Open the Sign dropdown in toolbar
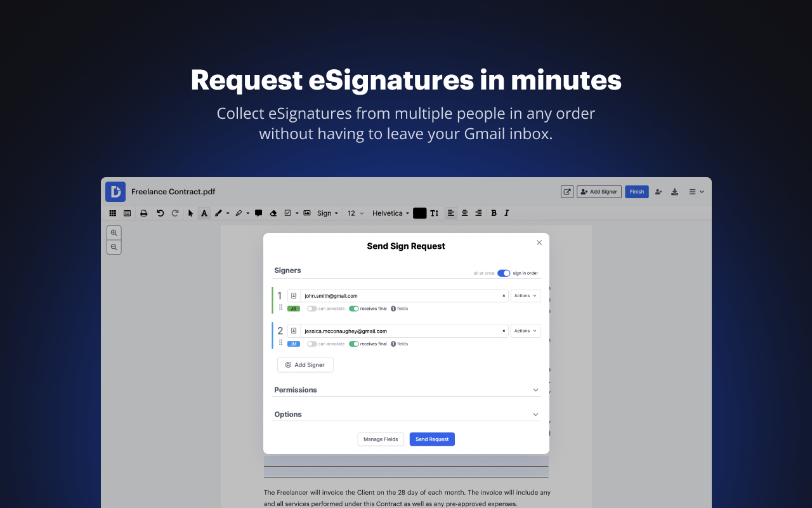The height and width of the screenshot is (508, 812). (328, 213)
